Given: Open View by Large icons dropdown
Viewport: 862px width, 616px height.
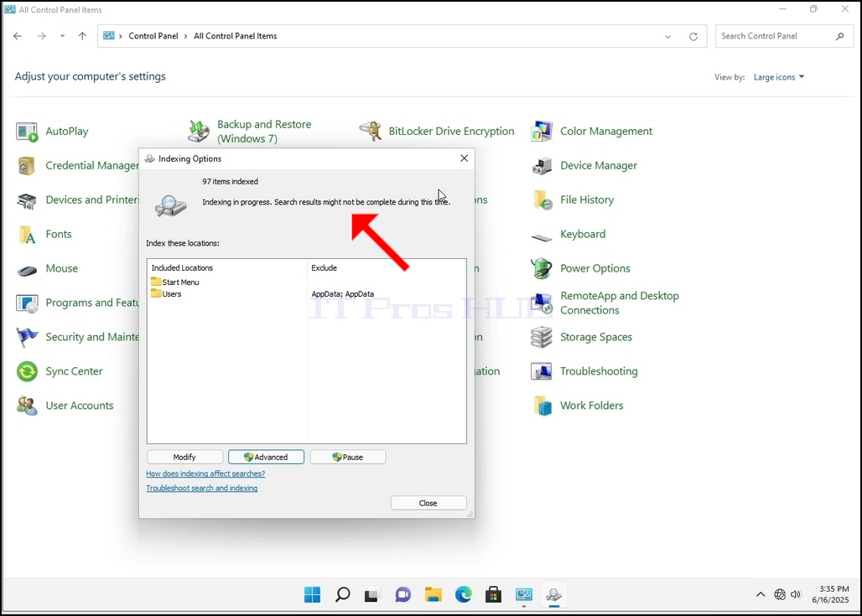Looking at the screenshot, I should pos(779,77).
